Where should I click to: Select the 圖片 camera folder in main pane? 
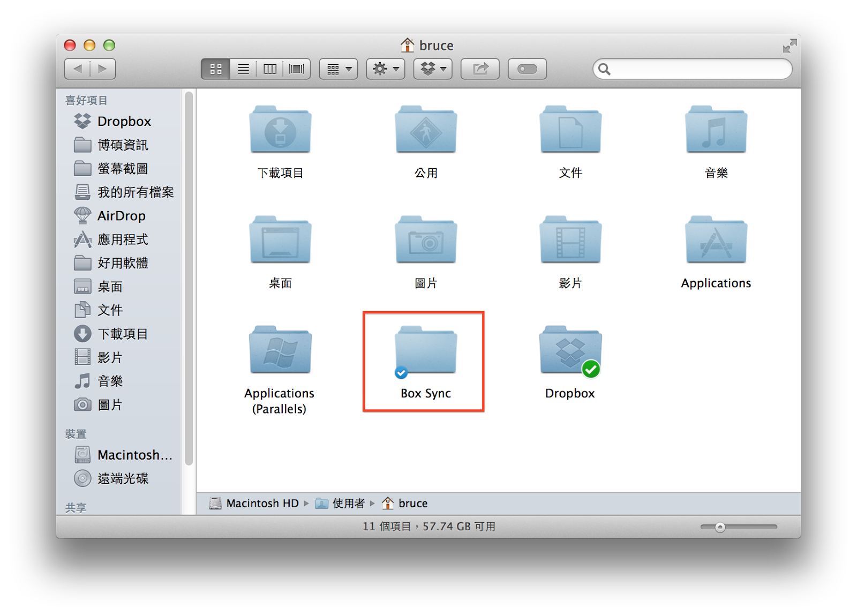(426, 239)
